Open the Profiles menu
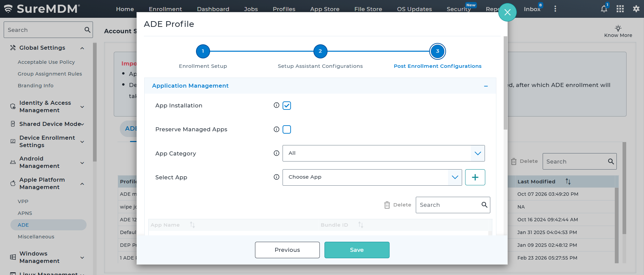Image resolution: width=644 pixels, height=275 pixels. (x=284, y=9)
